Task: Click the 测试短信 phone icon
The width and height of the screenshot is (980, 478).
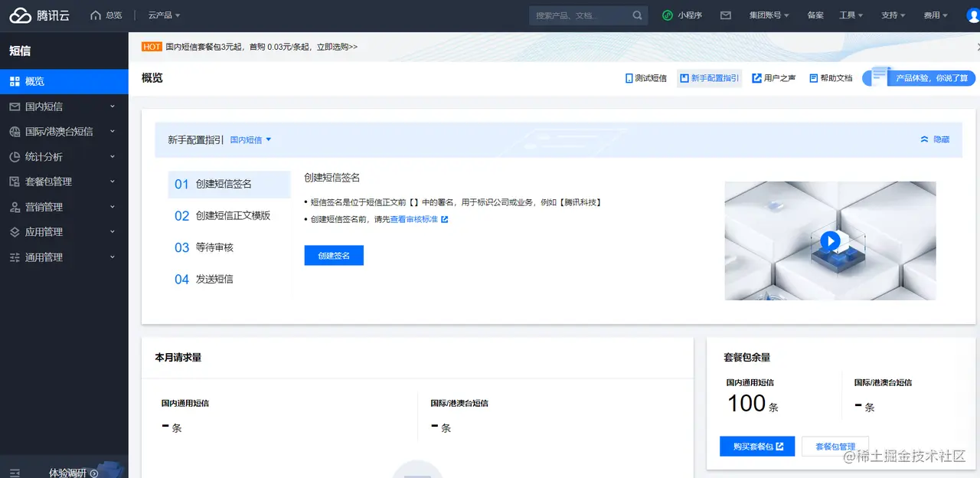Action: click(x=629, y=78)
